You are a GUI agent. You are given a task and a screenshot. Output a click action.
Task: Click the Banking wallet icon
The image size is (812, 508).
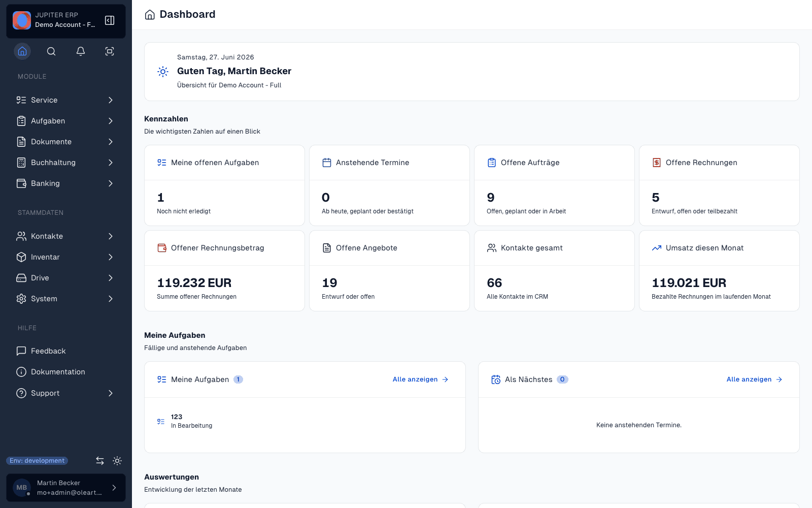[21, 183]
